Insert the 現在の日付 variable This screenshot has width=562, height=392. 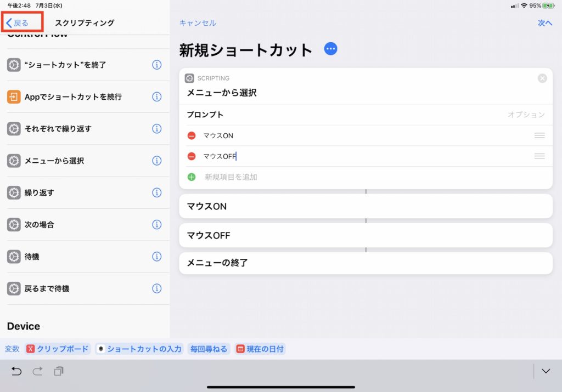coord(260,349)
